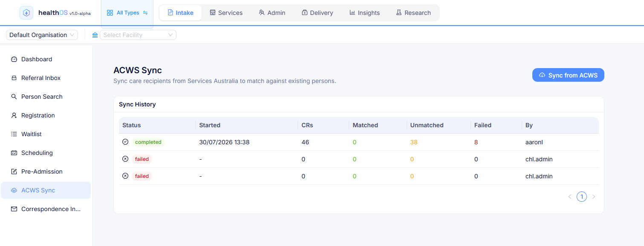Open the Scheduling page

coord(46,153)
